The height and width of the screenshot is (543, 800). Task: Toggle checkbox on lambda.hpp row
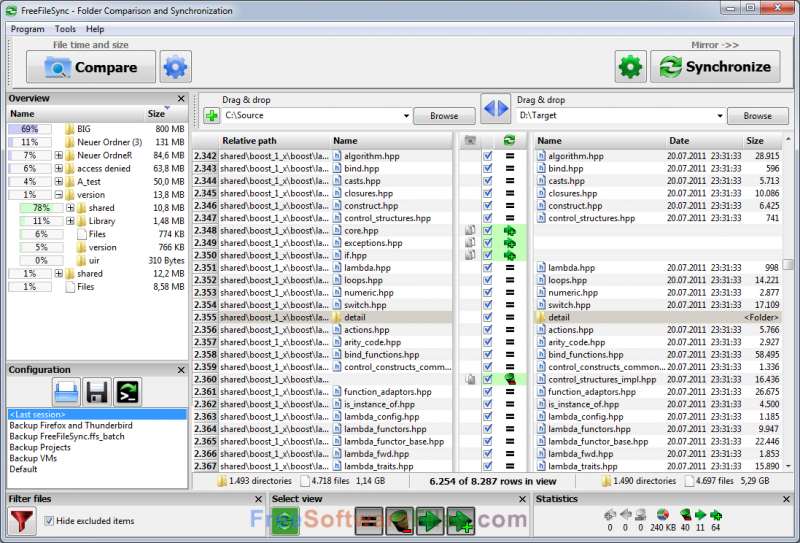(488, 267)
